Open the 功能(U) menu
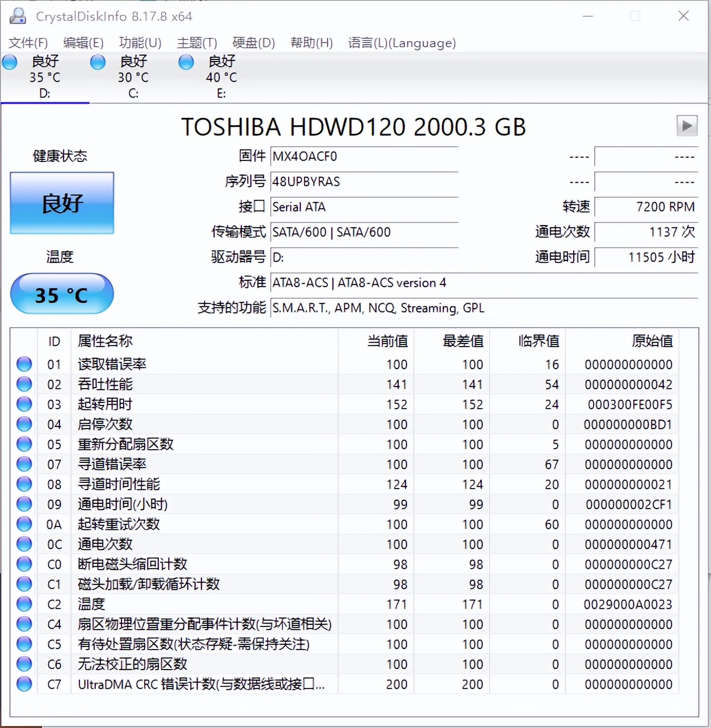Screen dimensions: 711x728 tap(140, 43)
